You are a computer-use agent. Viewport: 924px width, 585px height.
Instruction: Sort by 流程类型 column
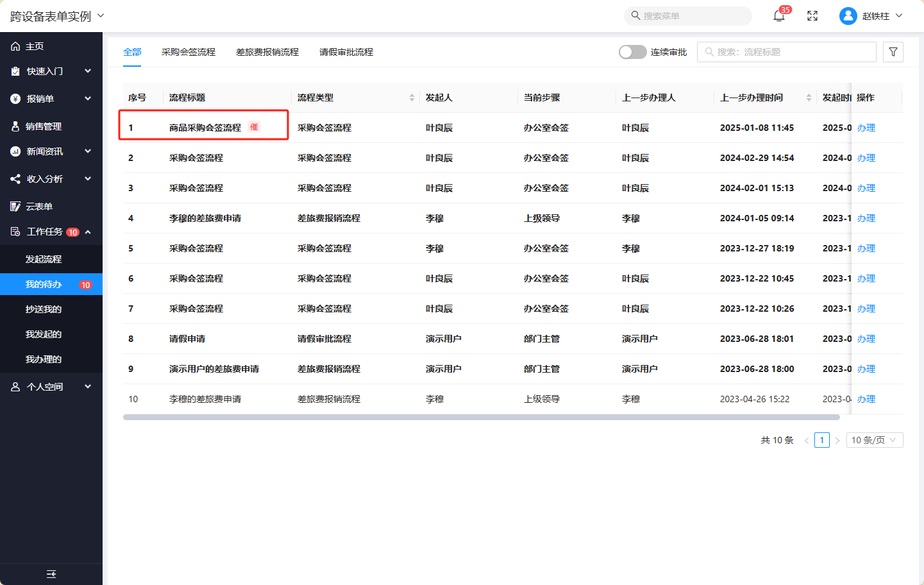click(x=412, y=97)
